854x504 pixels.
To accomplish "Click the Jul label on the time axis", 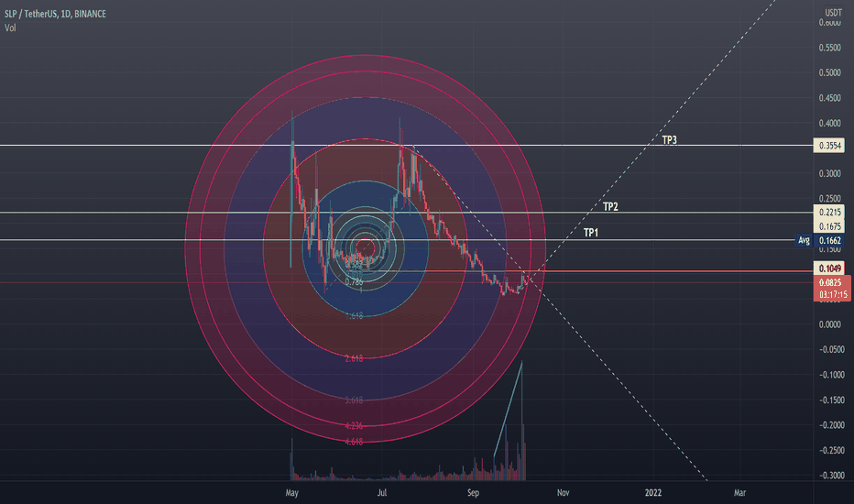I will tap(382, 493).
